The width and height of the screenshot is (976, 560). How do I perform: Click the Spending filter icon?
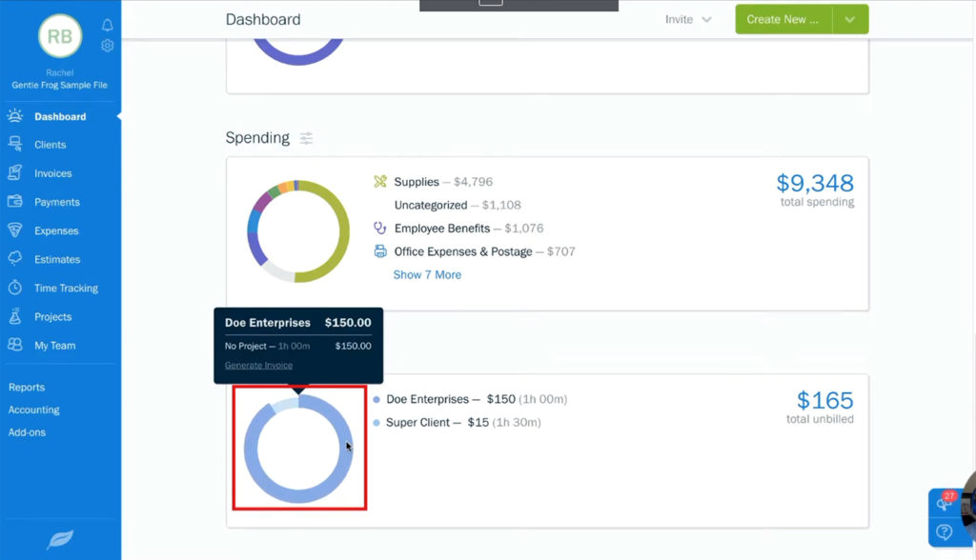pos(306,138)
